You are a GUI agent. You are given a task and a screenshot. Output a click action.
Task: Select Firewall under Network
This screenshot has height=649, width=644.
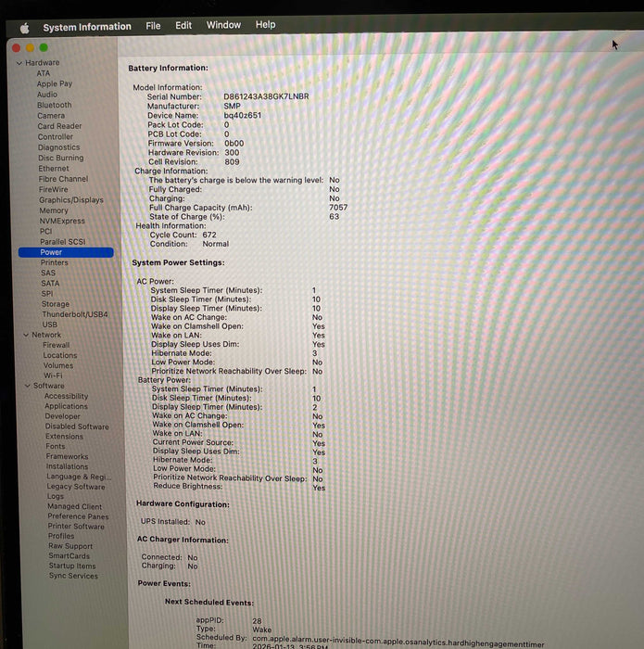56,345
